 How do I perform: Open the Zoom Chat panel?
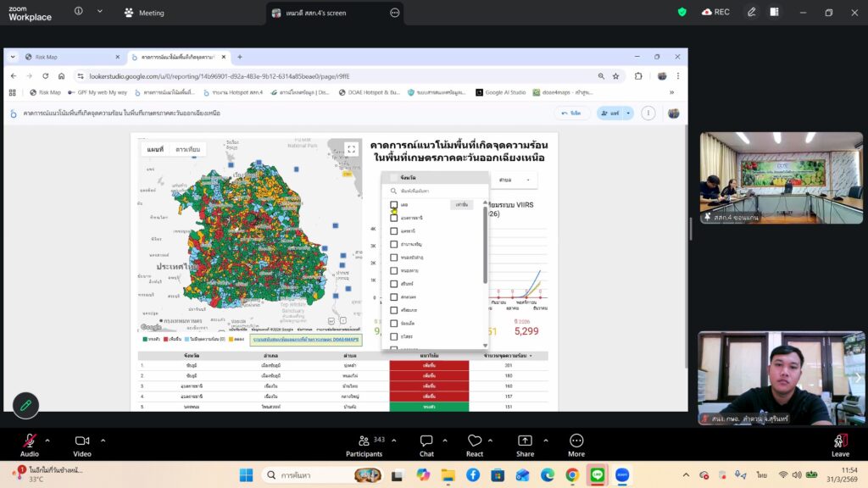tap(426, 441)
